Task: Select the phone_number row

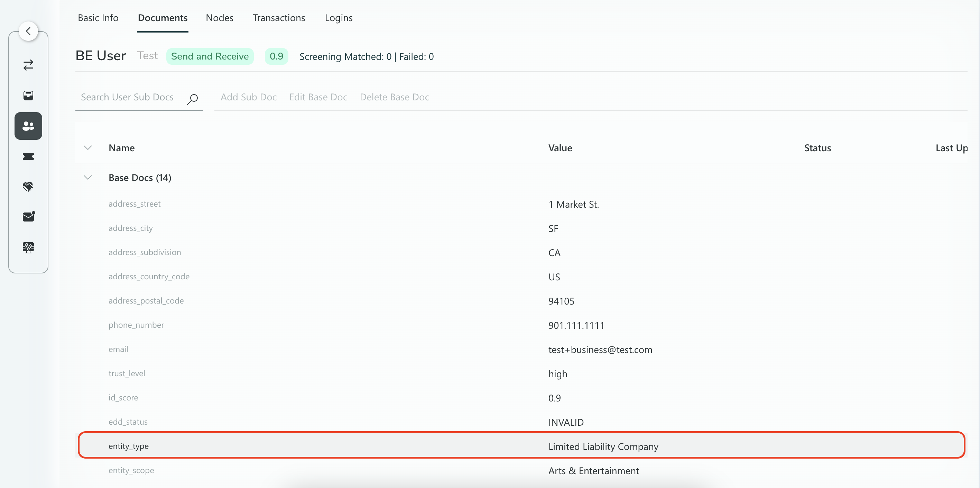Action: click(521, 325)
